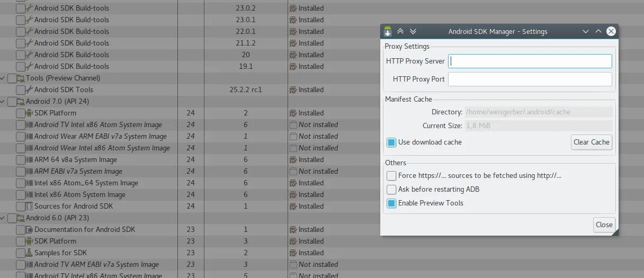Click the icon of Documentation for Android SDK
Image resolution: width=644 pixels, height=278 pixels.
tap(30, 229)
